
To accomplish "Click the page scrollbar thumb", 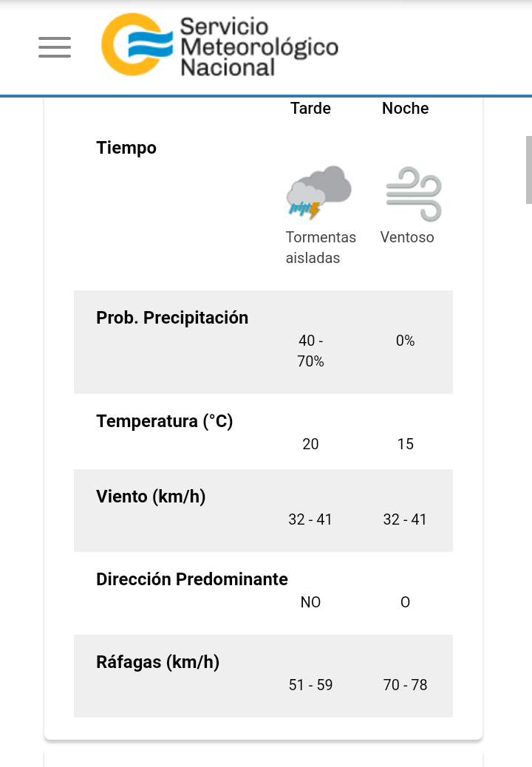I will (528, 169).
